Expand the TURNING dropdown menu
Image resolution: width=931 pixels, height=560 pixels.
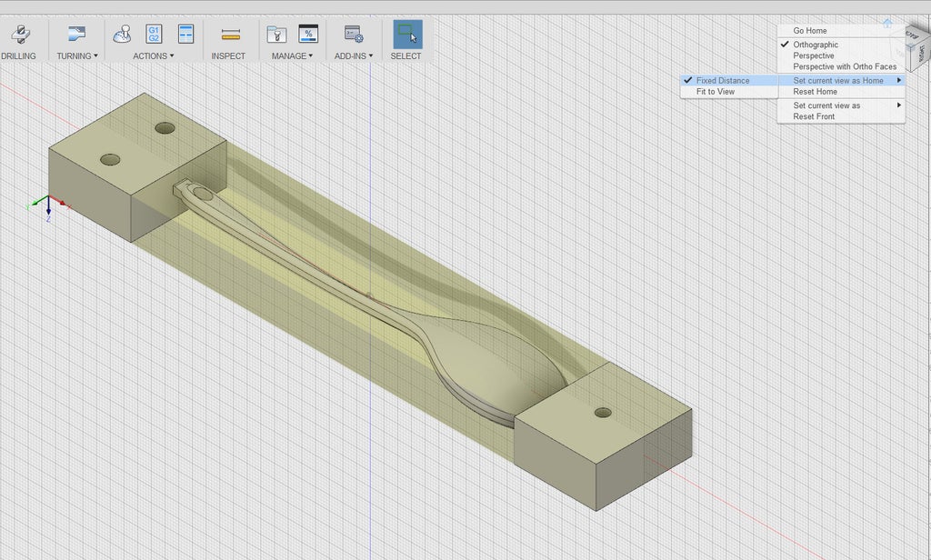pyautogui.click(x=77, y=56)
